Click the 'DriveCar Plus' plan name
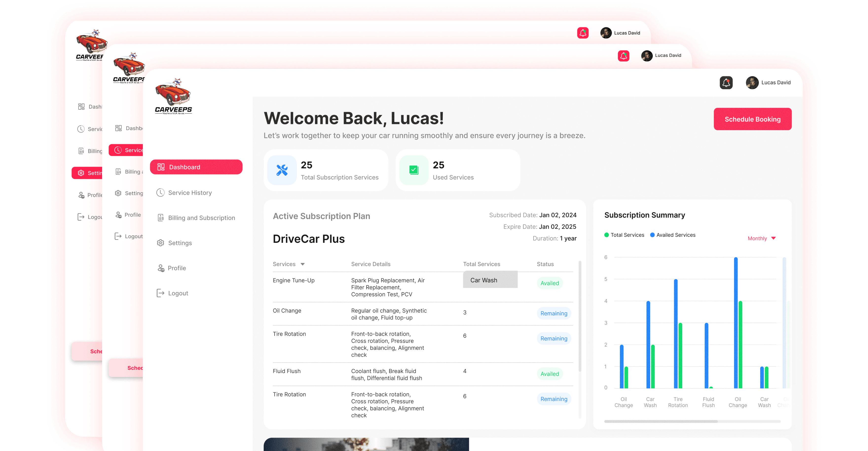Image resolution: width=868 pixels, height=451 pixels. (309, 239)
